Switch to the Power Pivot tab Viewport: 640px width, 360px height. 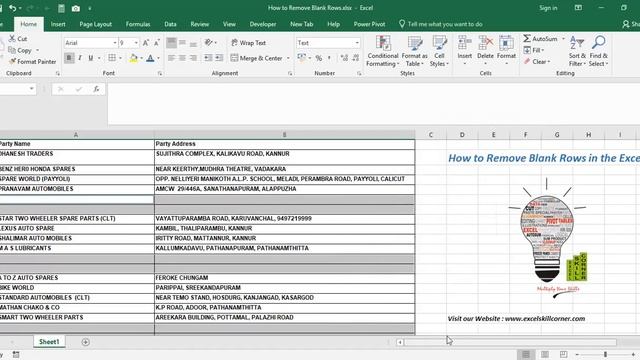tap(369, 24)
